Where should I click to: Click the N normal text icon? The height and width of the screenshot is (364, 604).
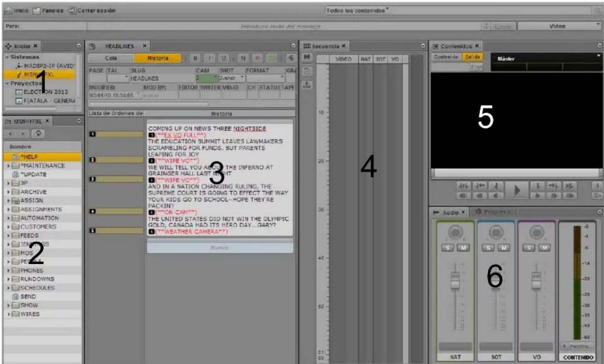[x=243, y=58]
